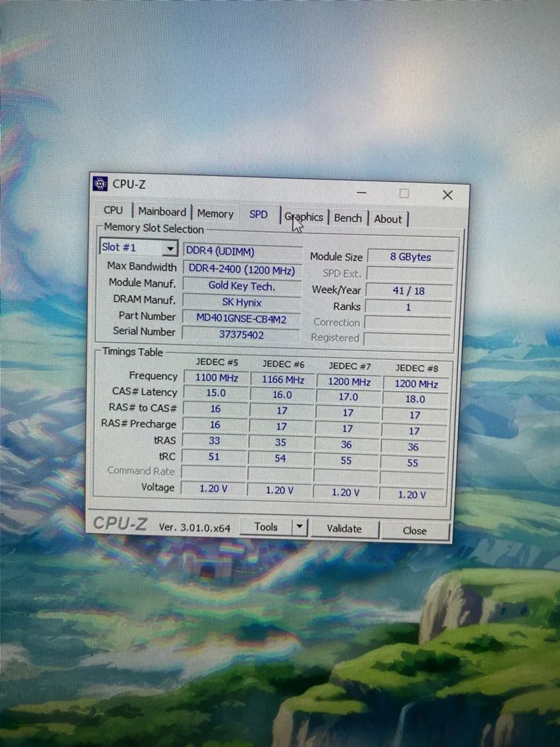Click the tRAS value 35
Viewport: 560px width, 747px height.
(281, 442)
